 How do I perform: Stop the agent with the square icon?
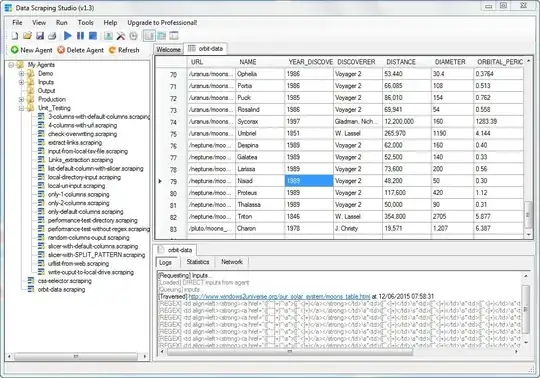pos(93,36)
